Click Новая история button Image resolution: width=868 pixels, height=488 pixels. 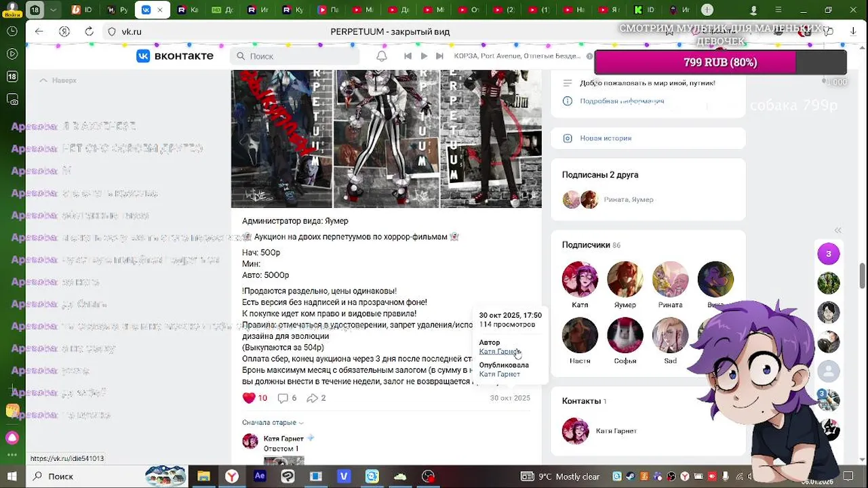click(648, 138)
